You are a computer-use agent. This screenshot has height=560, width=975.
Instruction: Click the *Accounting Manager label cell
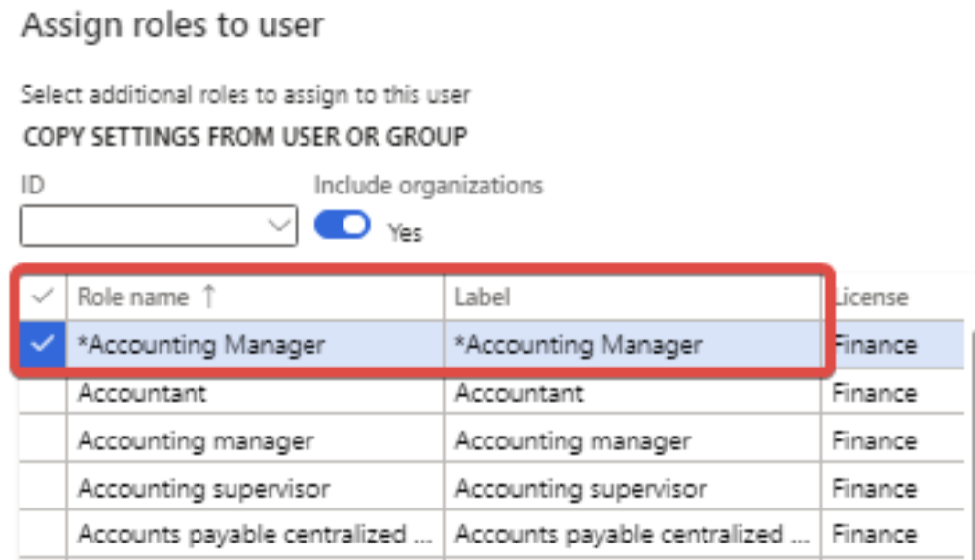click(x=578, y=345)
